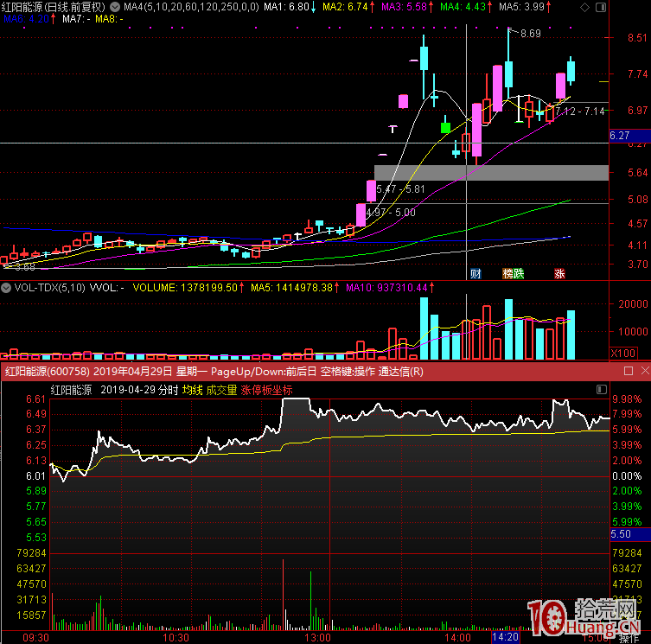Click the 6.61 intraday price label
Viewport: 651px width, 644px height.
(x=35, y=399)
